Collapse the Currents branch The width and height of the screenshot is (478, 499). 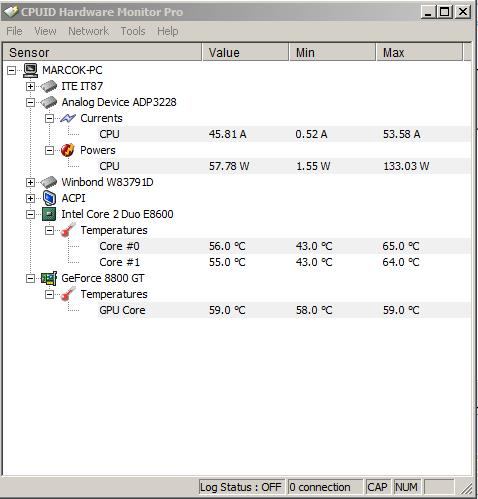coord(49,118)
